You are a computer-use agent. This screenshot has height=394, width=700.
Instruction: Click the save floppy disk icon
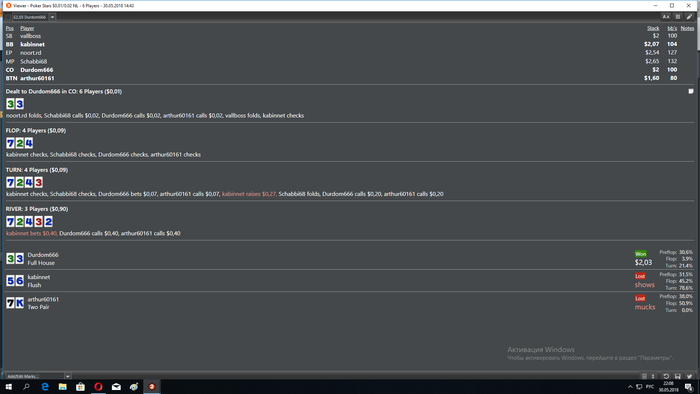click(678, 376)
